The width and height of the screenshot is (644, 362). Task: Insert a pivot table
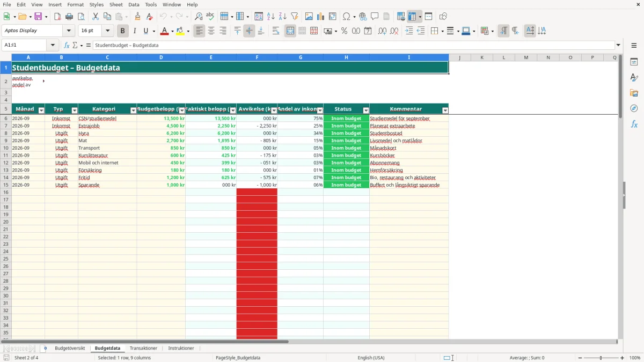tap(333, 17)
